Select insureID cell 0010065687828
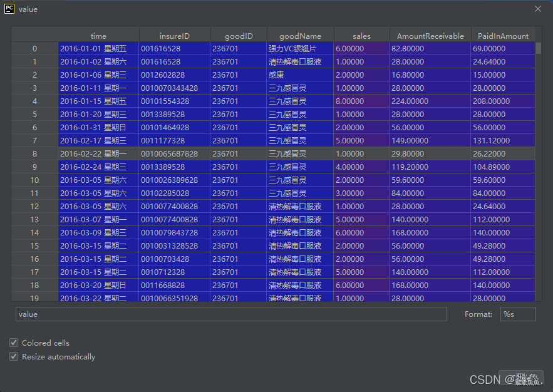Screen dimensions: 553x392 (175, 153)
